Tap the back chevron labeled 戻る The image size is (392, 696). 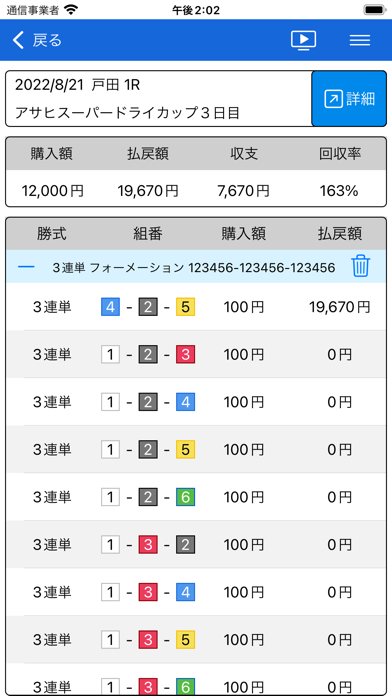(37, 40)
